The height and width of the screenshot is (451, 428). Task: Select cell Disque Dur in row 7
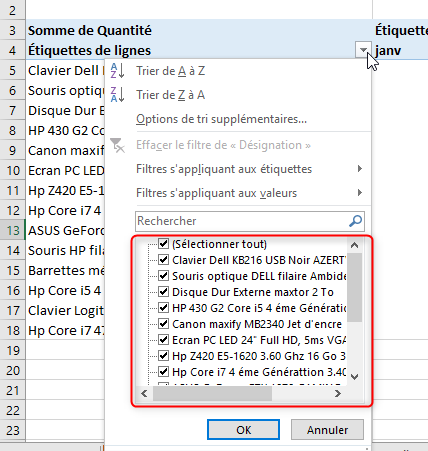pos(66,111)
